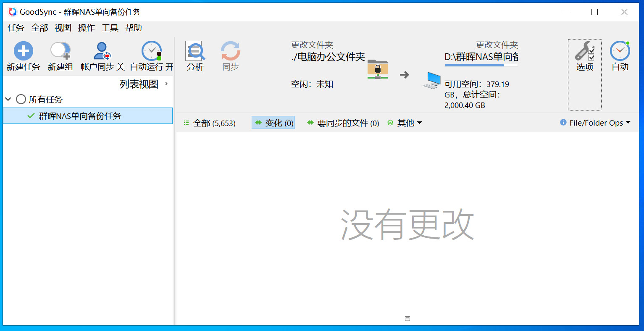The width and height of the screenshot is (644, 331).
Task: Switch to 变化 (0) filter tab
Action: point(273,123)
